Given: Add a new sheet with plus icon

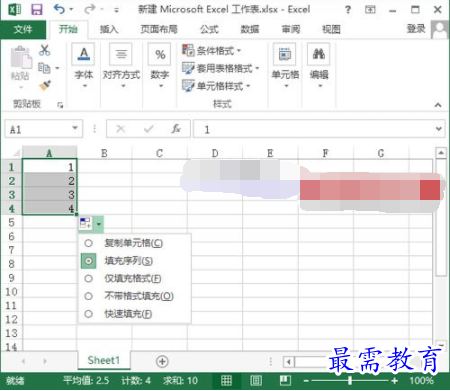Looking at the screenshot, I should (x=162, y=361).
